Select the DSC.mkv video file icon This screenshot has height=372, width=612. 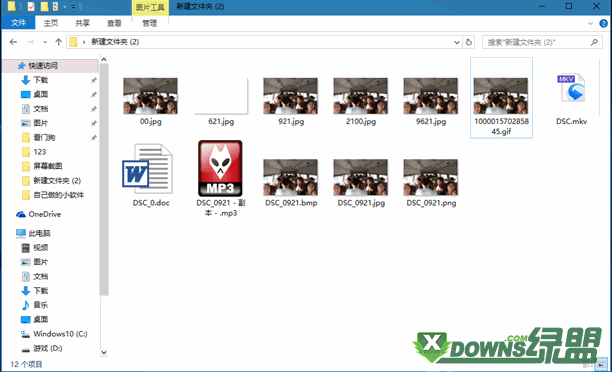coord(571,88)
